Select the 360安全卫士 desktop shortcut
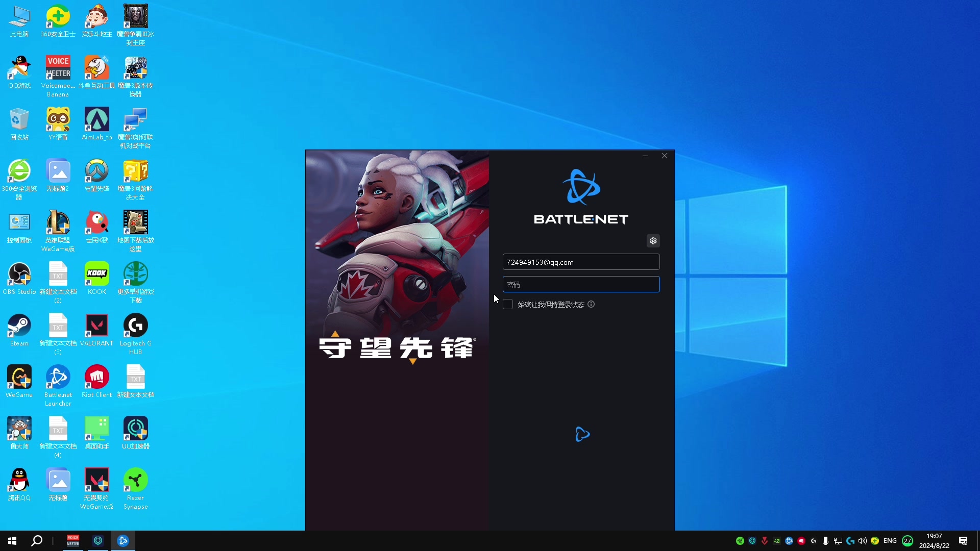This screenshot has width=980, height=551. coord(58,21)
